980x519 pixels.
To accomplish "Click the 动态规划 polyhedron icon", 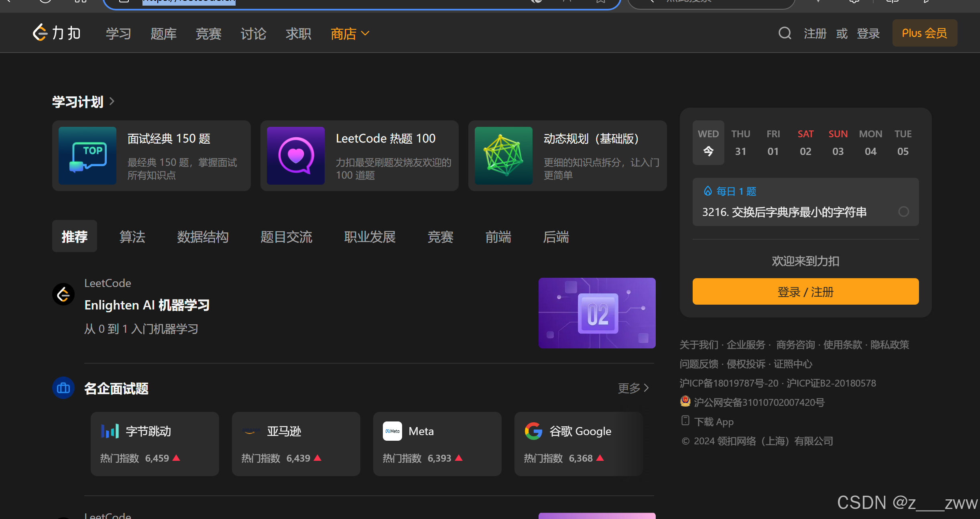I will click(x=504, y=156).
